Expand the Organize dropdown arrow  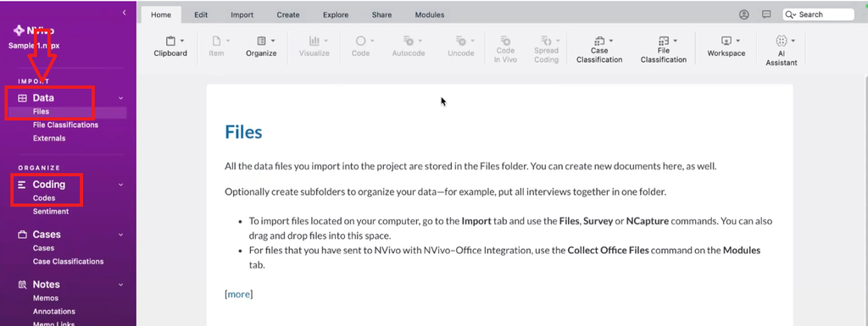(274, 41)
